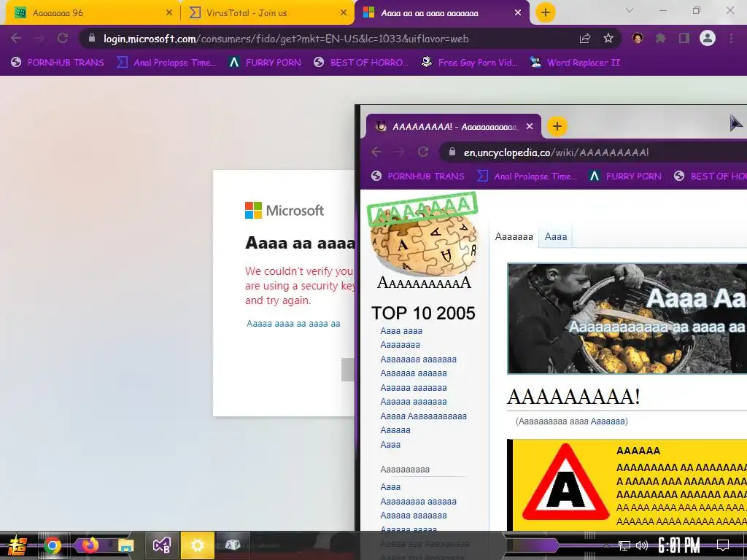Viewport: 747px width, 560px height.
Task: Open the 'FURRY PORN' bookmark in Uncyclopedia window
Action: (x=625, y=176)
